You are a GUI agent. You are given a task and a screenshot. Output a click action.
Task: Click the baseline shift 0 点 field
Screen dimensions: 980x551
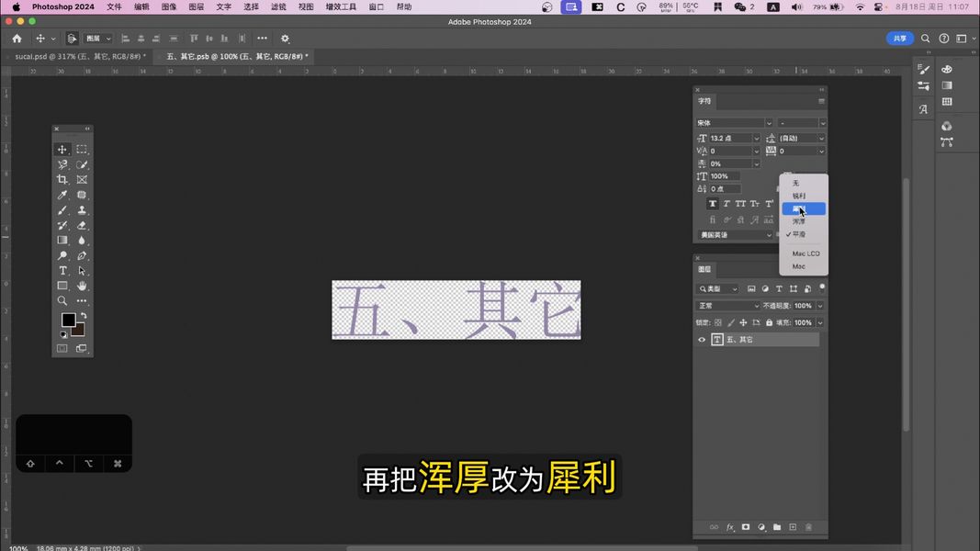(x=725, y=189)
